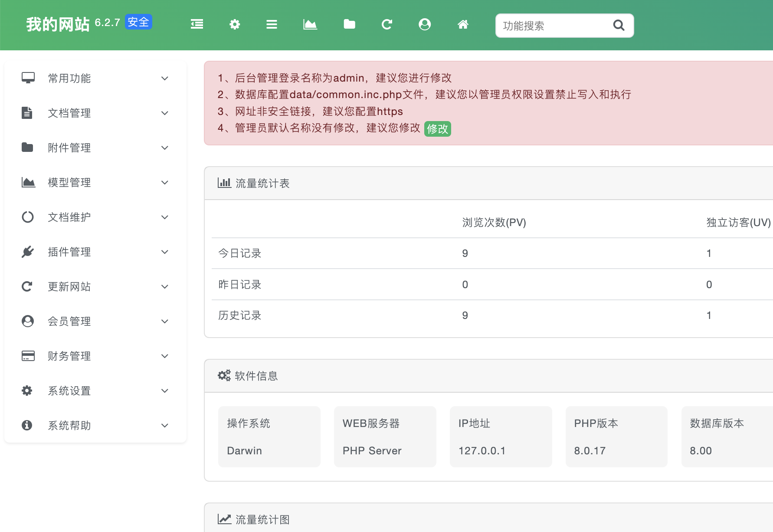Image resolution: width=773 pixels, height=532 pixels.
Task: Click the gear icon beside 系统设置
Action: [27, 390]
